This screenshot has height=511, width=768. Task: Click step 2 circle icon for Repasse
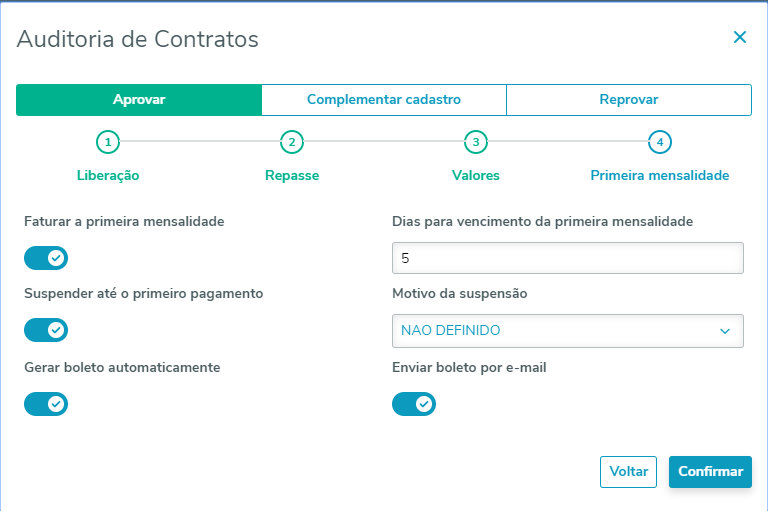292,142
